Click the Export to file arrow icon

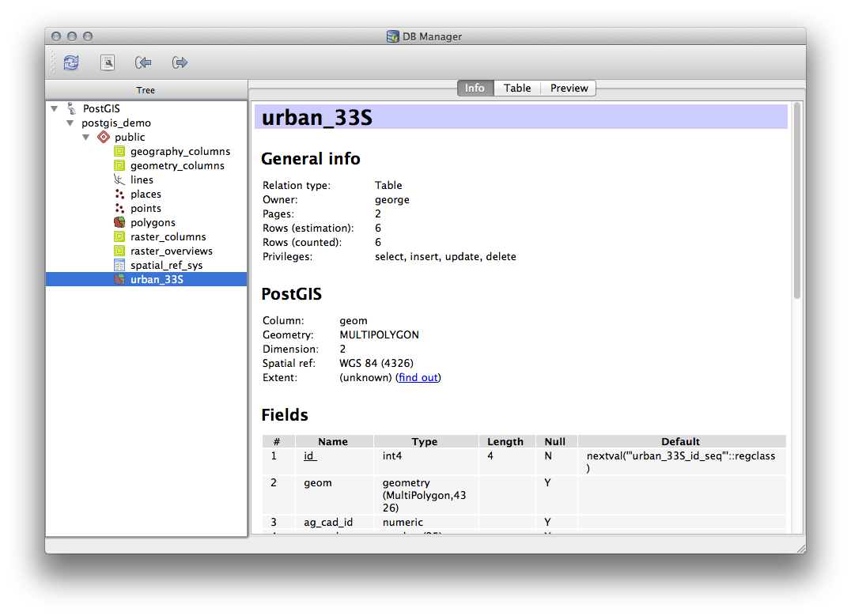180,62
